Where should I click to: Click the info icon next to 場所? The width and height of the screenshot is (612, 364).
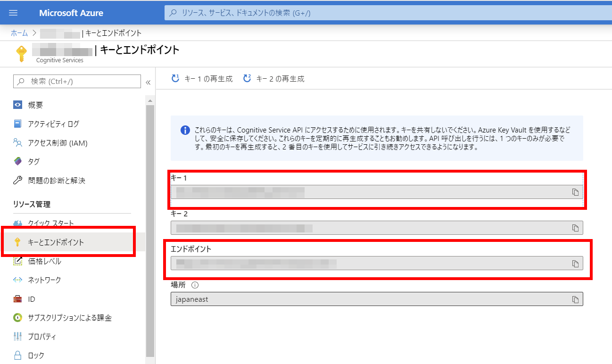click(x=195, y=285)
